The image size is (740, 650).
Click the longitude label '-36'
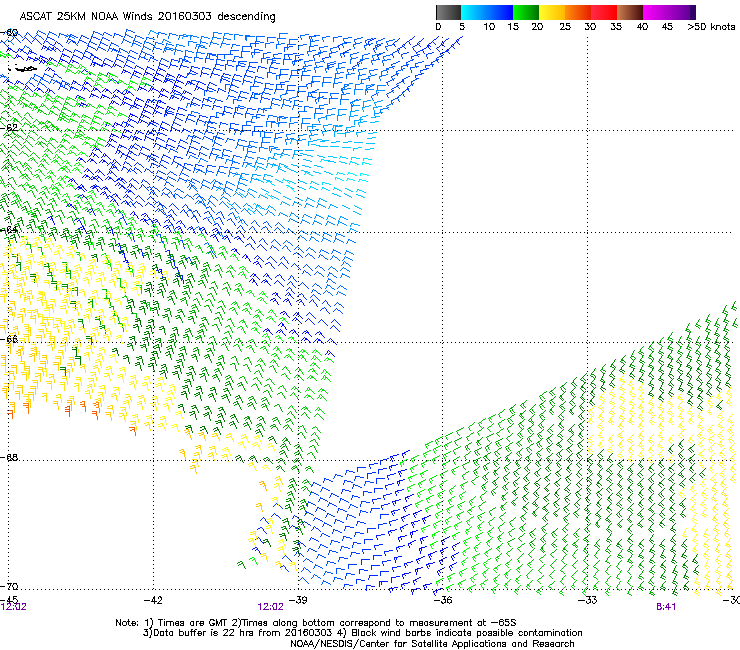pos(443,600)
